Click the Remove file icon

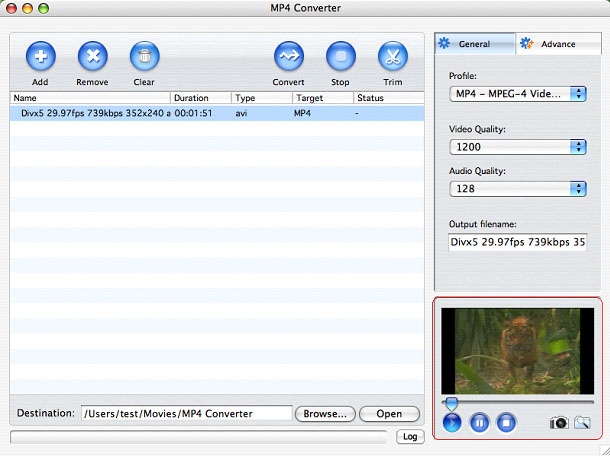92,57
